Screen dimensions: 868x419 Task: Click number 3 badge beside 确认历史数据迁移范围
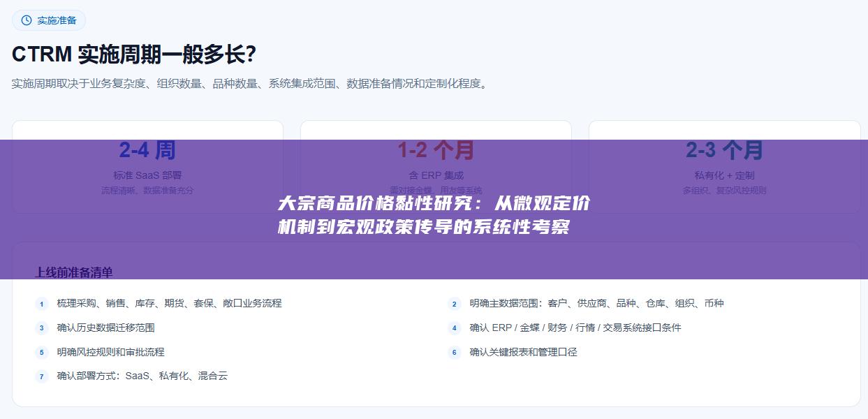point(42,328)
